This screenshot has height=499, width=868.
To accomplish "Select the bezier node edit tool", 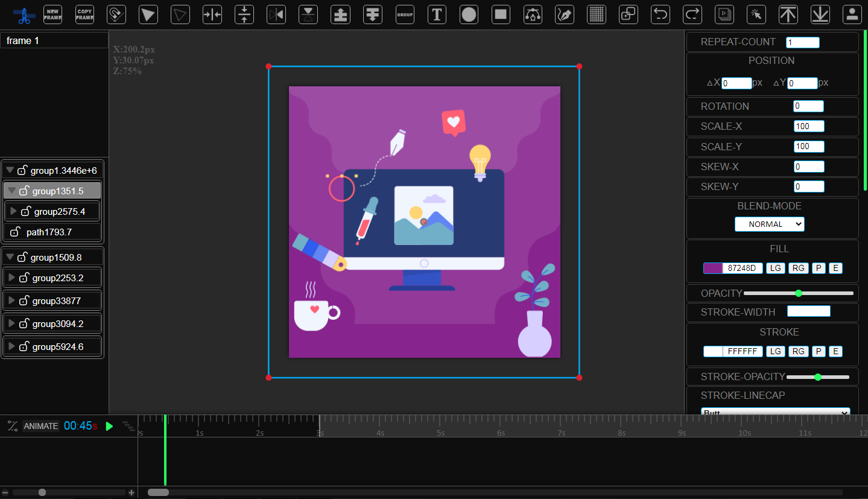I will coord(533,14).
